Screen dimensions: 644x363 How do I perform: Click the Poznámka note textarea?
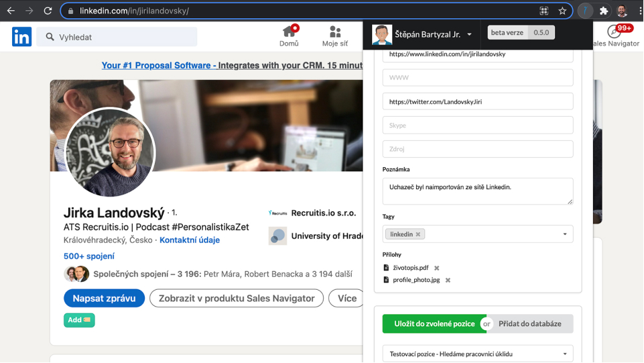point(478,191)
